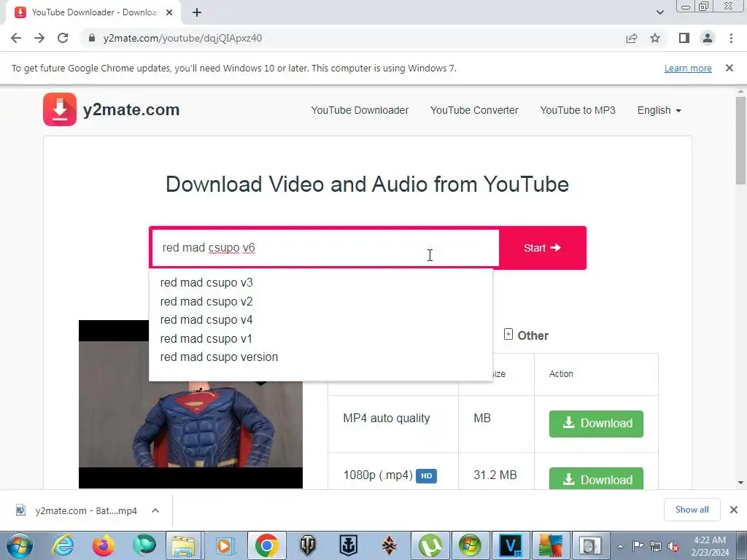Reload the y2mate page
747x560 pixels.
63,38
